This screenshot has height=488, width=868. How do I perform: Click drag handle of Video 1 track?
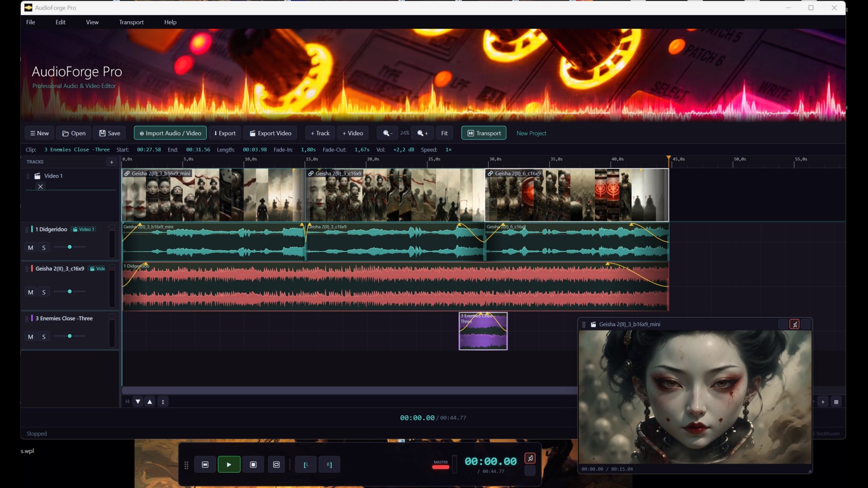28,176
